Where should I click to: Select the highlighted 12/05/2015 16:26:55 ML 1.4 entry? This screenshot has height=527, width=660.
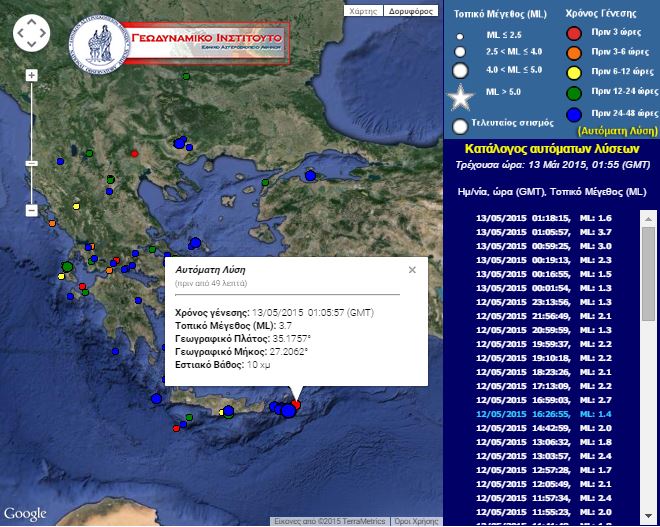[x=543, y=414]
